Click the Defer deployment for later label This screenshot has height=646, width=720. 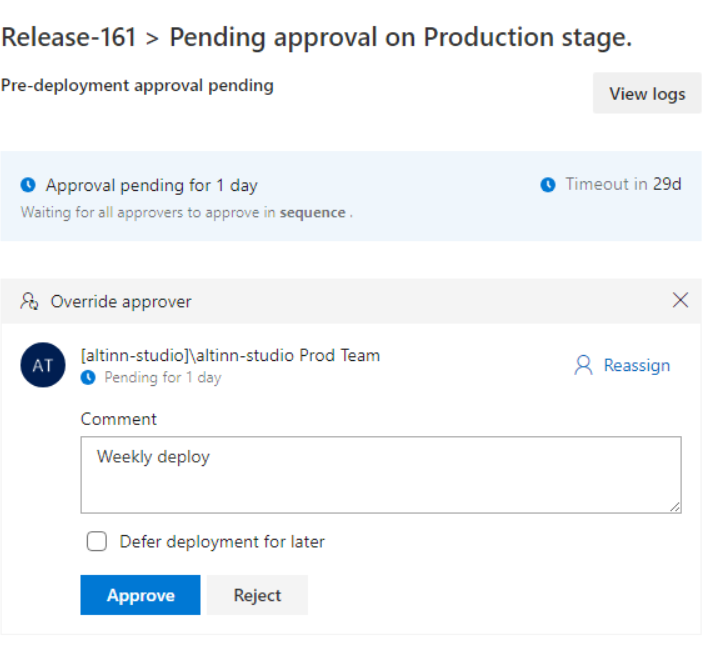click(x=222, y=542)
